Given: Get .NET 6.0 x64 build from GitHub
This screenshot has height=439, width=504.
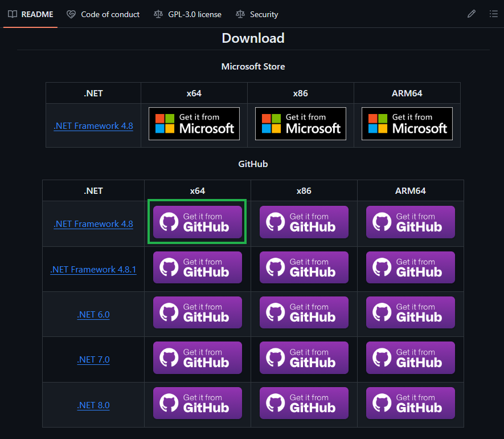Looking at the screenshot, I should click(x=198, y=312).
